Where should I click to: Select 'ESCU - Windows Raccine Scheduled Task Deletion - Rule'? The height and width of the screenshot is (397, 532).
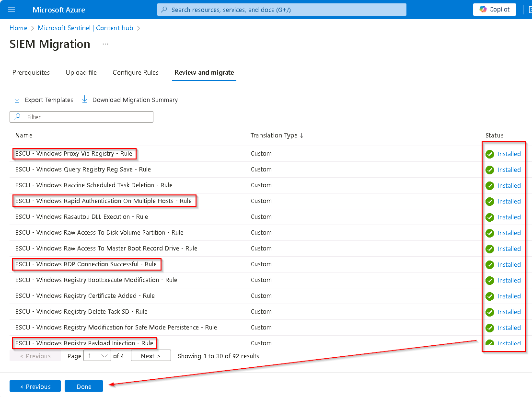pyautogui.click(x=93, y=185)
